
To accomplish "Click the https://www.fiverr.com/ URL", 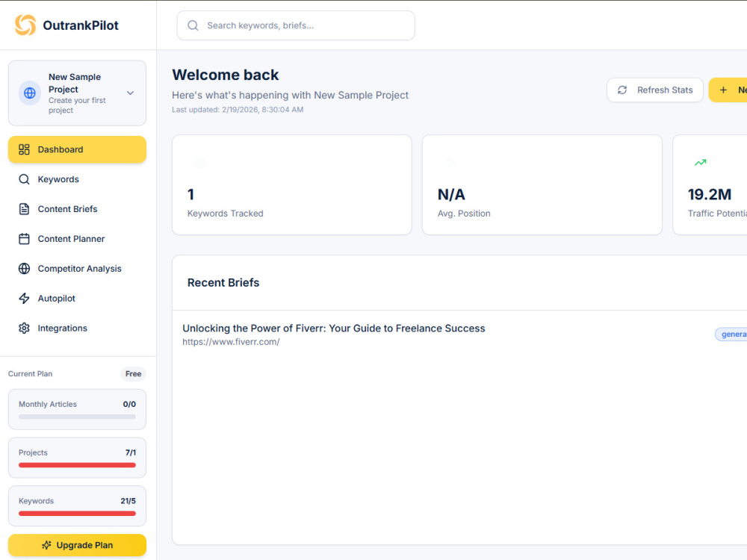I will 231,342.
